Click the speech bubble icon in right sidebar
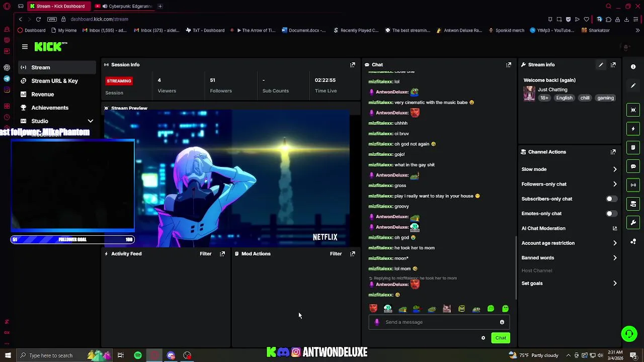This screenshot has width=644, height=362. point(633,166)
